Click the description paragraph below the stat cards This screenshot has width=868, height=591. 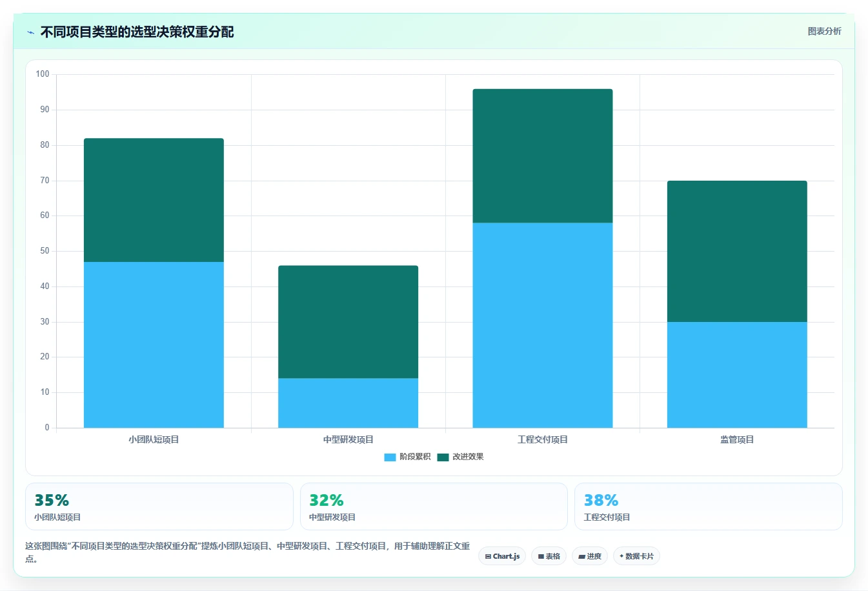click(248, 552)
